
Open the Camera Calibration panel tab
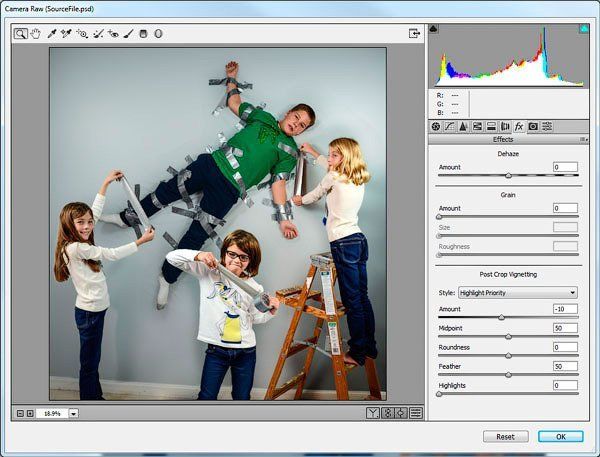point(533,126)
